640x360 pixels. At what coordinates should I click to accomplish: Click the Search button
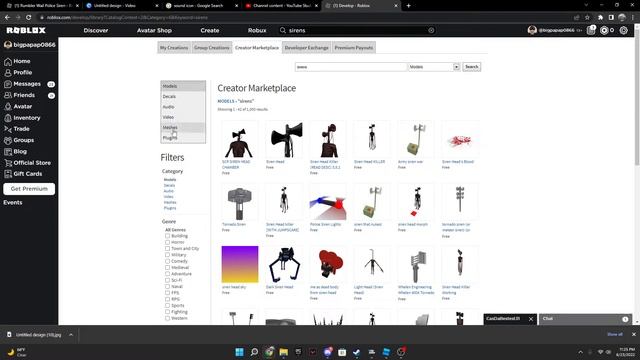(x=471, y=67)
